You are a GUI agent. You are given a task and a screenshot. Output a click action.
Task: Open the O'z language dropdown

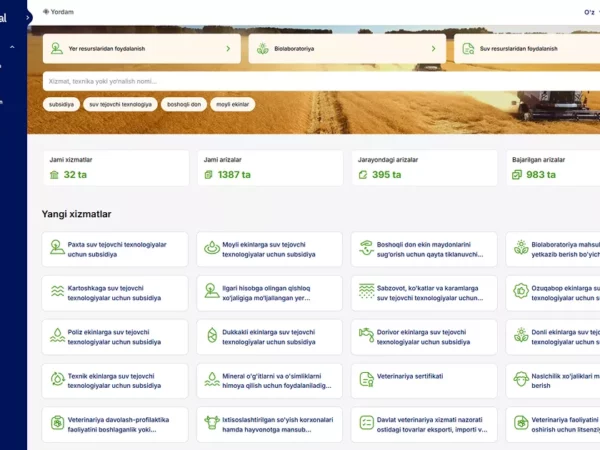[x=590, y=12]
